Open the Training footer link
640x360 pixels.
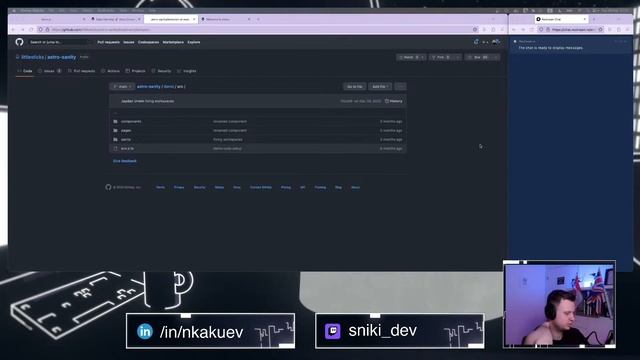coord(320,187)
